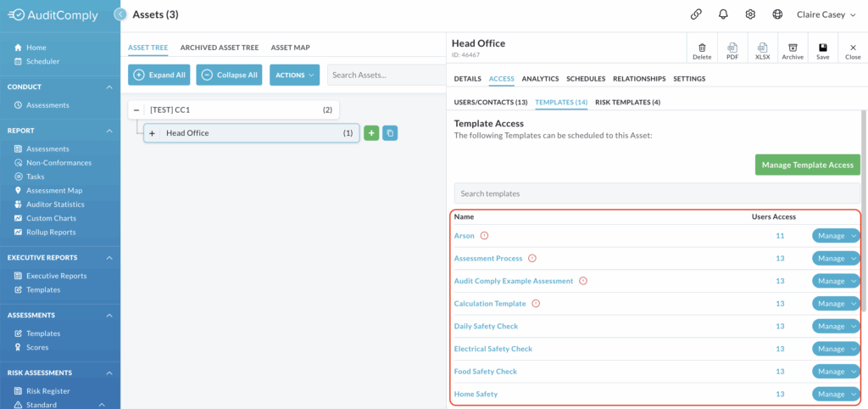Switch to the Risk Templates tab
868x409 pixels.
pos(627,102)
